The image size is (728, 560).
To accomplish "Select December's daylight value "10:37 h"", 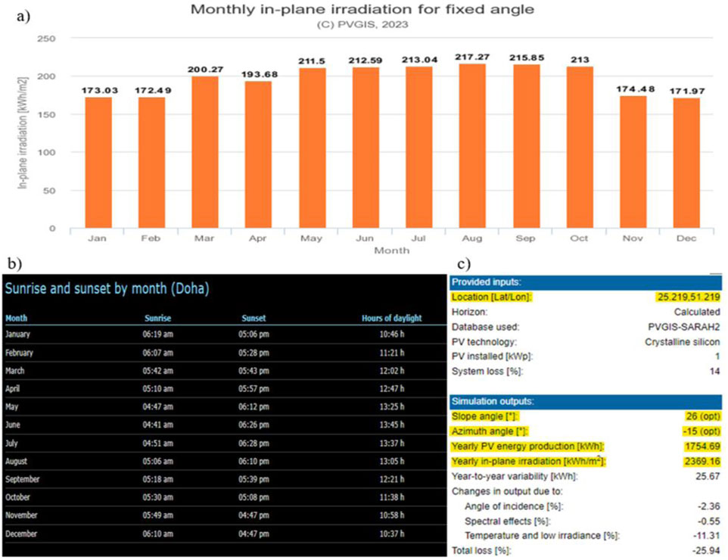I will pyautogui.click(x=392, y=534).
